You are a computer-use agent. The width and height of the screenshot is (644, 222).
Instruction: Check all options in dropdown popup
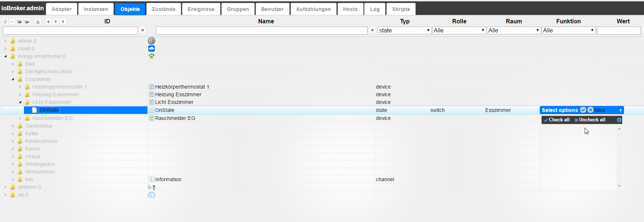(x=557, y=120)
